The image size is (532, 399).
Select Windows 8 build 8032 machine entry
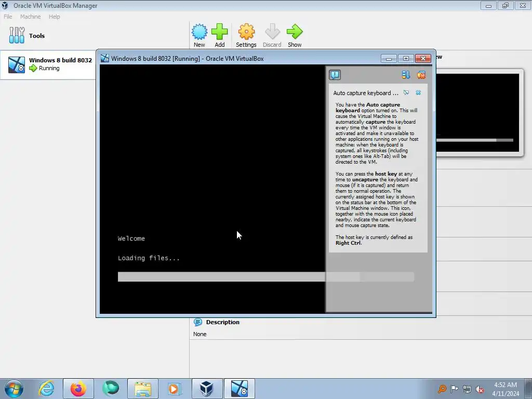pyautogui.click(x=47, y=64)
